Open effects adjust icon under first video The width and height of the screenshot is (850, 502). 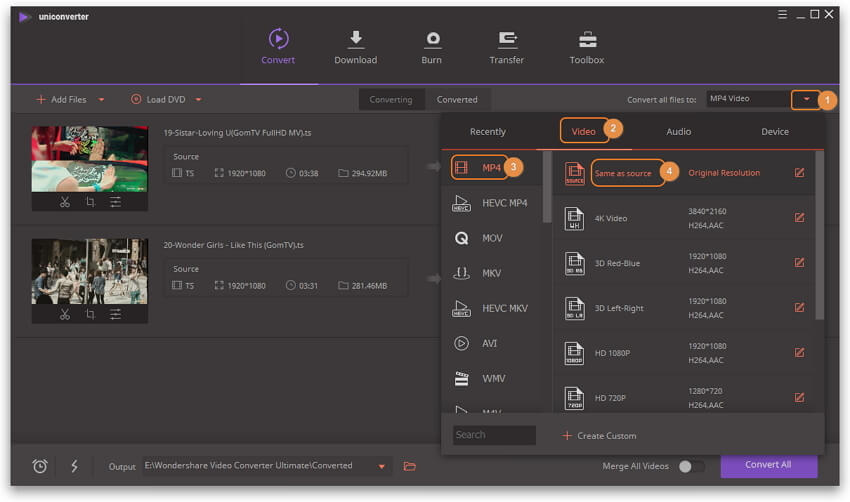coord(116,201)
